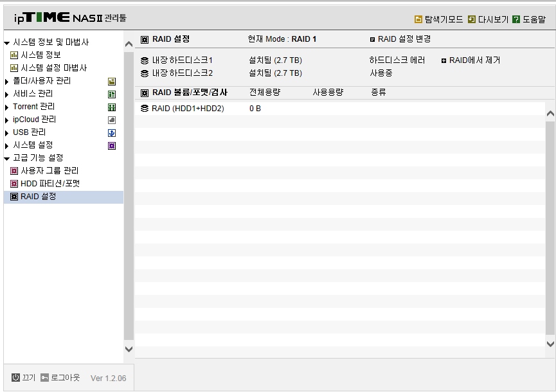The height and width of the screenshot is (392, 556).
Task: Select the RAID (HDD1+HDD2) volume row
Action: point(339,109)
